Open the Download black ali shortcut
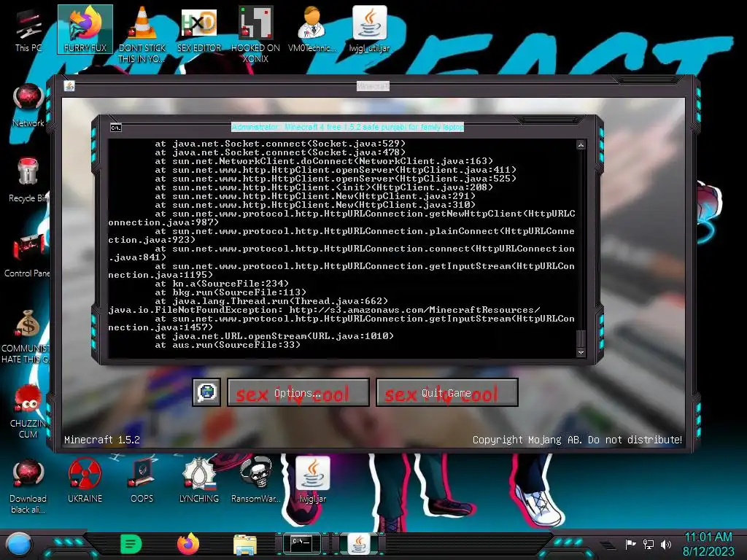Image resolution: width=747 pixels, height=560 pixels. tap(28, 486)
